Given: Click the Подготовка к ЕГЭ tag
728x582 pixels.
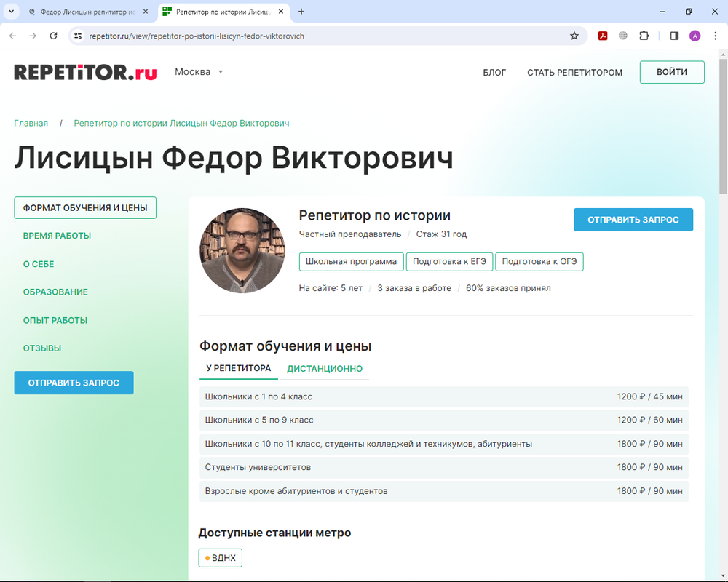Looking at the screenshot, I should tap(449, 261).
